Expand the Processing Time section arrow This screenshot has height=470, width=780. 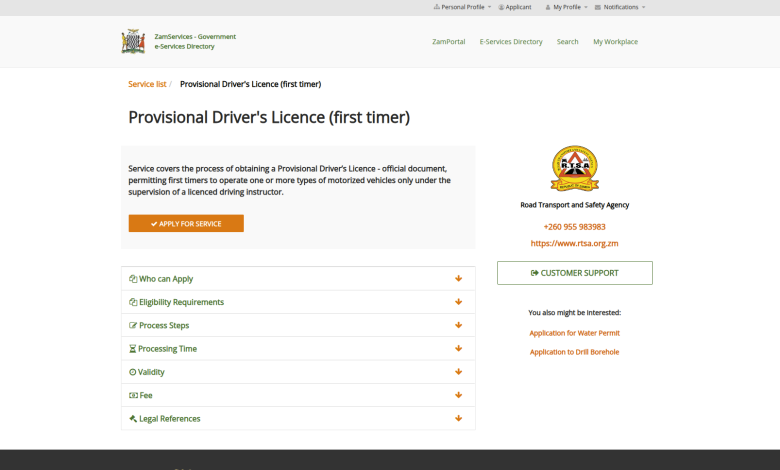tap(458, 349)
